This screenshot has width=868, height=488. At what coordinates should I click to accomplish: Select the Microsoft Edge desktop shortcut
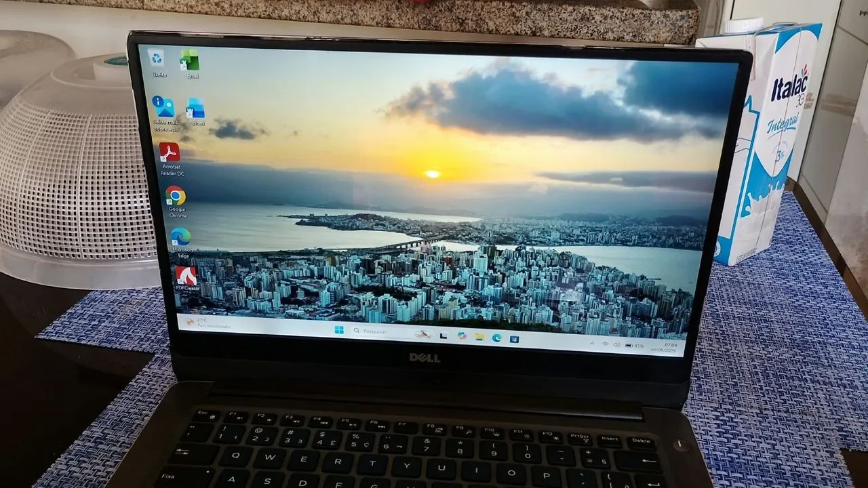coord(181,243)
